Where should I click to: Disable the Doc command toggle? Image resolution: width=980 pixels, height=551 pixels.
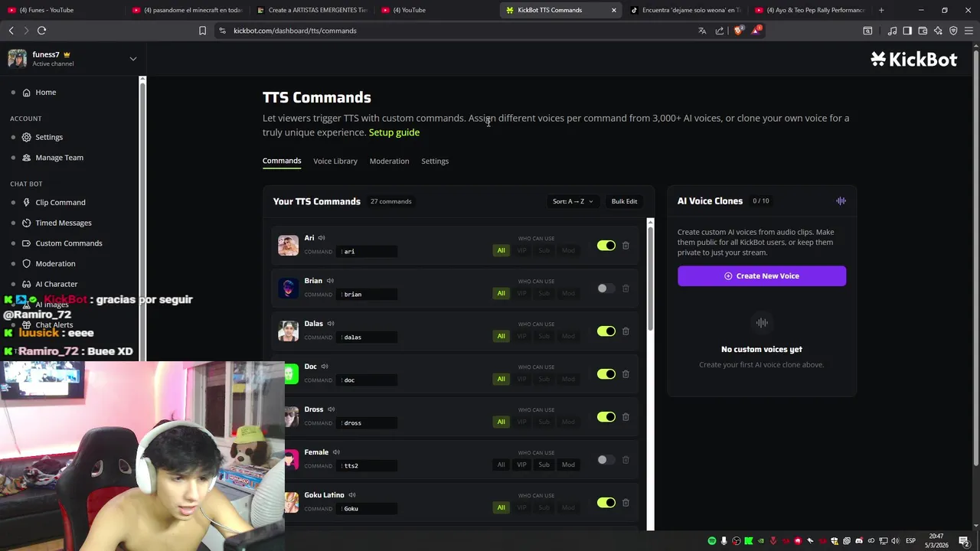pyautogui.click(x=606, y=374)
